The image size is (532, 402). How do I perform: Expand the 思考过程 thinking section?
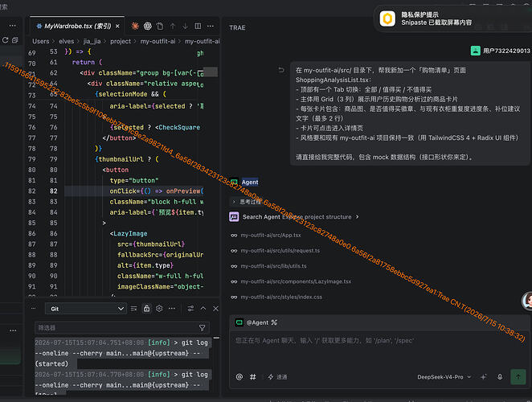(248, 202)
